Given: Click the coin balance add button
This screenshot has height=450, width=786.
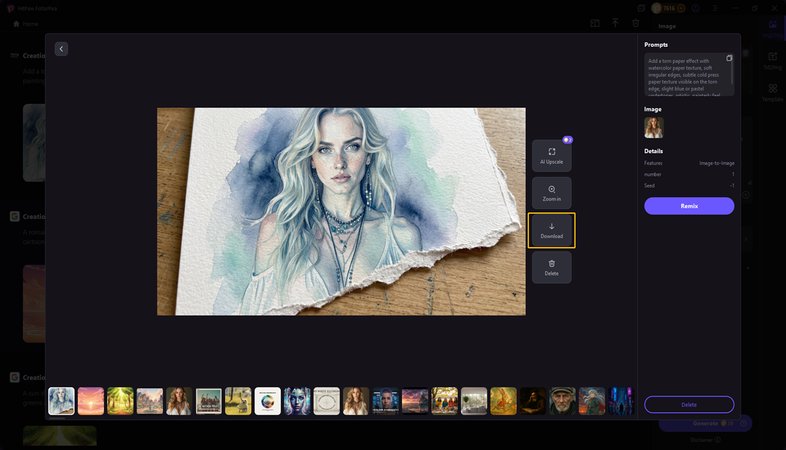Looking at the screenshot, I should [681, 8].
